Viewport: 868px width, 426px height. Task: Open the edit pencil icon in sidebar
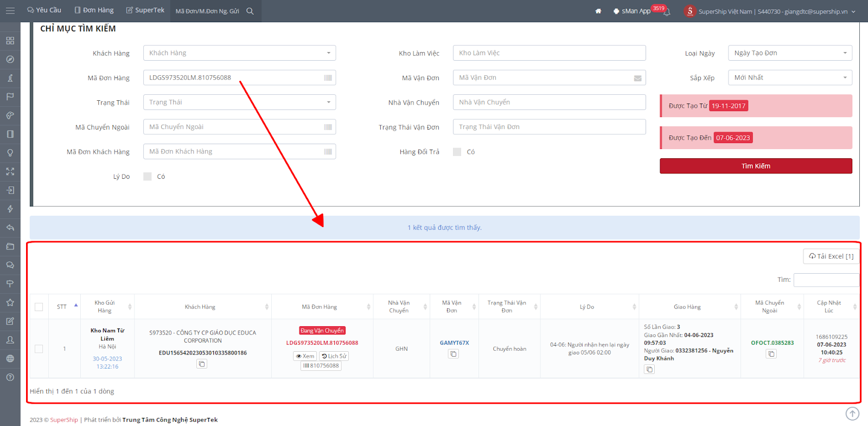10,321
